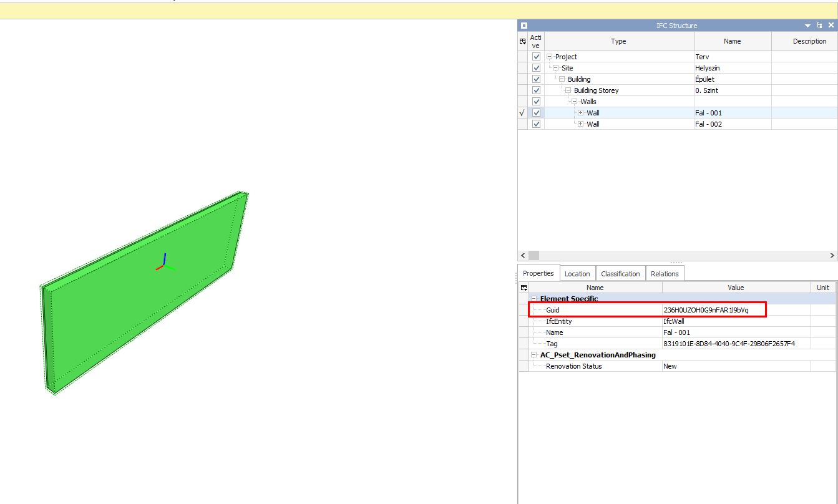Toggle the Active checkbox for Fal - 002

pos(536,124)
